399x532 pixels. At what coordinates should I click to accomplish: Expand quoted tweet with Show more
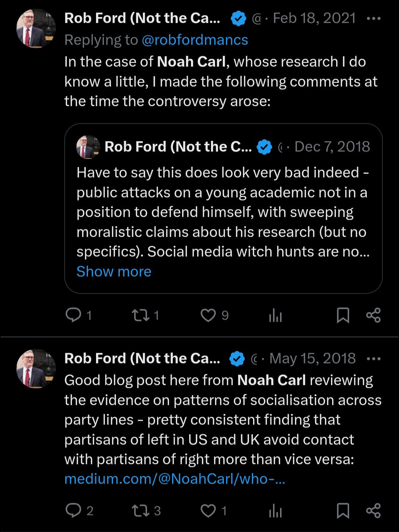114,272
